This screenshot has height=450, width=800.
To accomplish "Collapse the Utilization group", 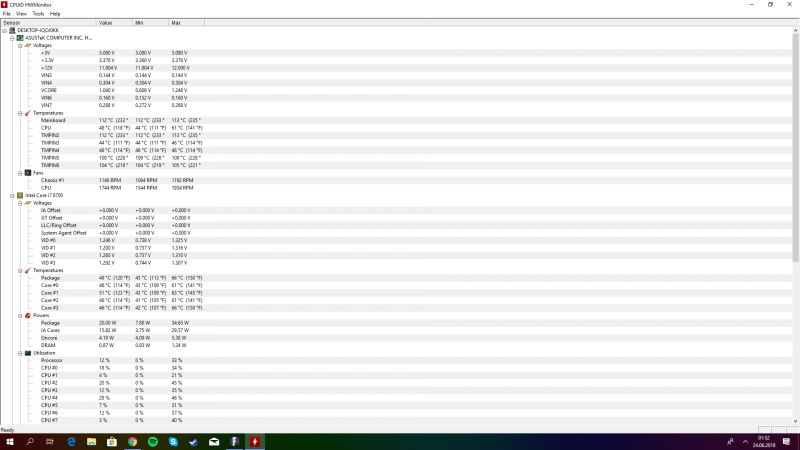I will click(x=20, y=353).
